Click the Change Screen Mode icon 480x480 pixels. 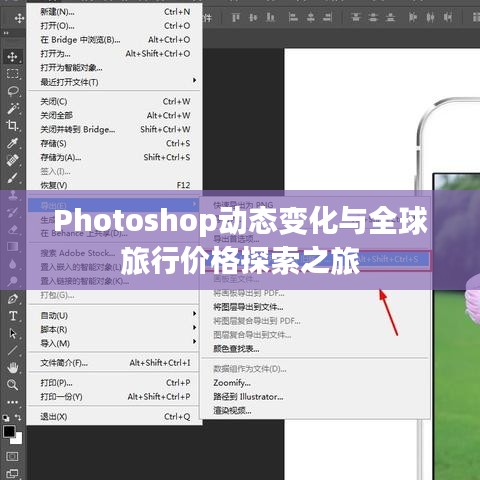point(12,474)
